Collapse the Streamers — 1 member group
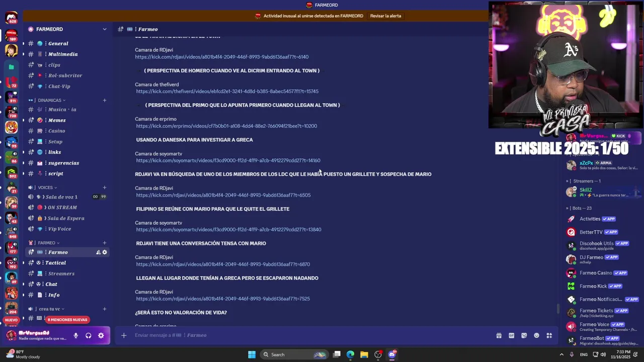The image size is (644, 362). point(584,181)
